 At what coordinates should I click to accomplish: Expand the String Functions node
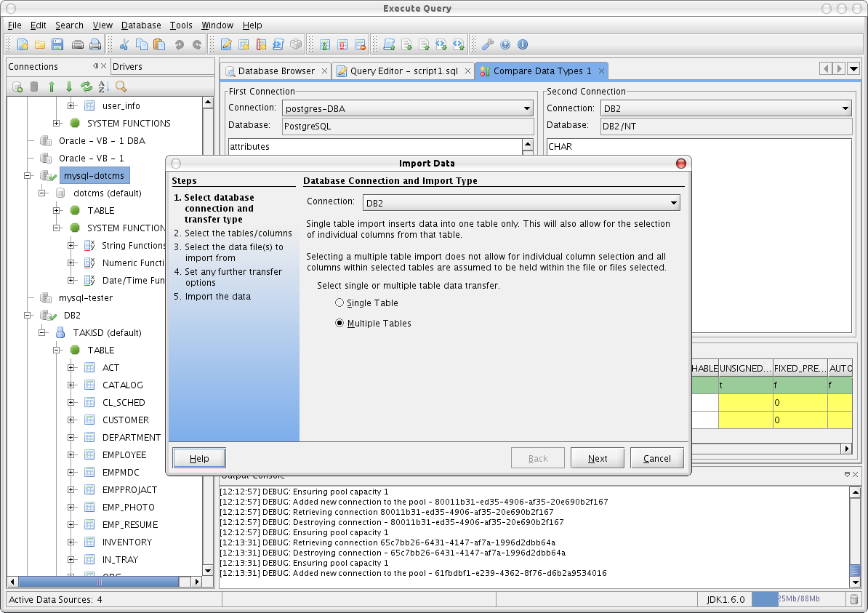coord(71,245)
